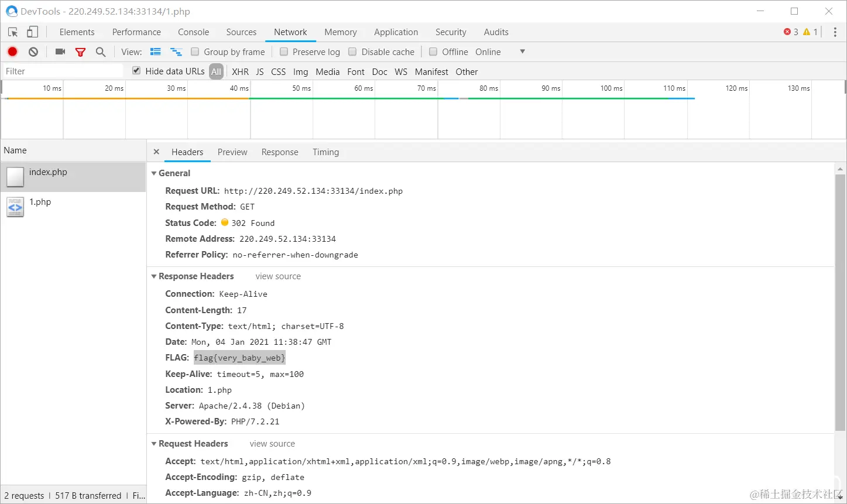View the Timing detail tab

(x=325, y=152)
